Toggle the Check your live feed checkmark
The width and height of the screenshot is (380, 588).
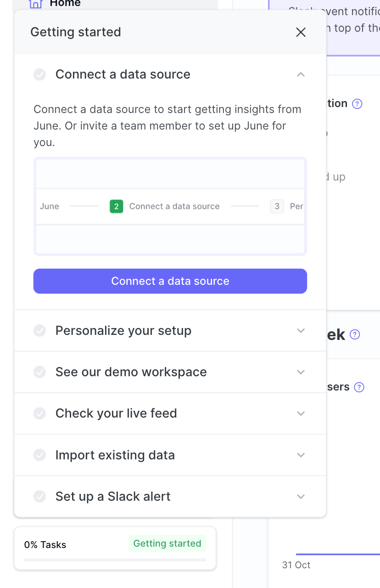(40, 413)
